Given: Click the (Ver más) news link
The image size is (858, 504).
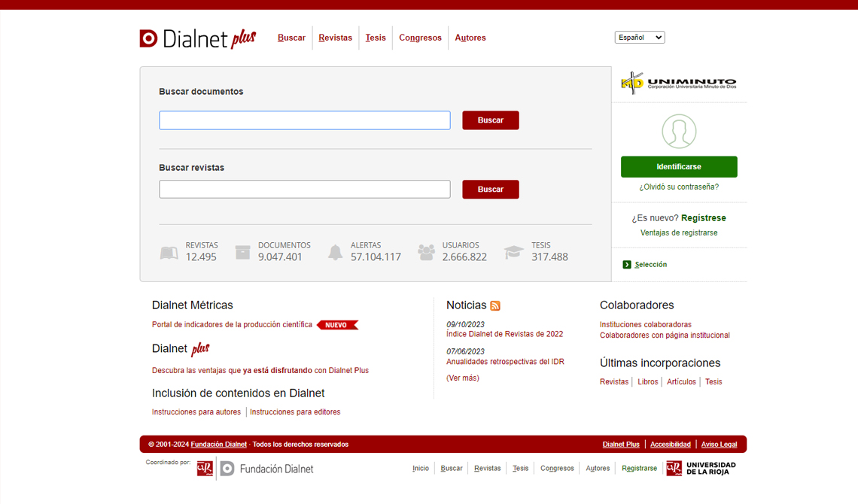Looking at the screenshot, I should [462, 378].
